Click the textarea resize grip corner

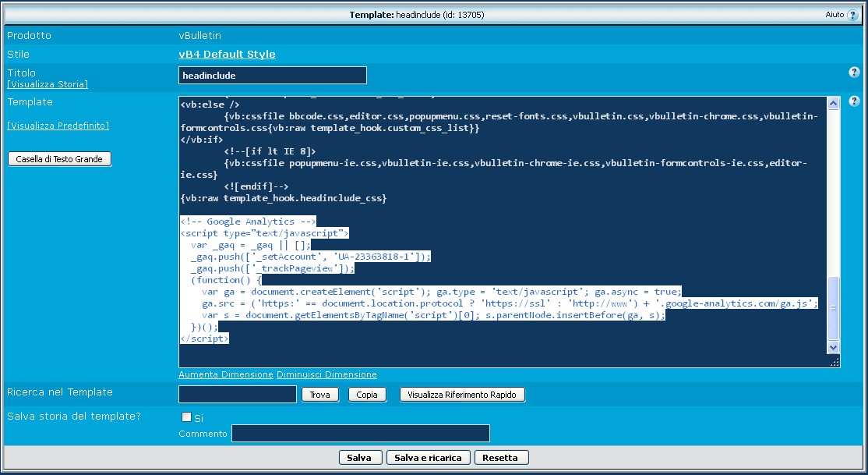click(834, 362)
